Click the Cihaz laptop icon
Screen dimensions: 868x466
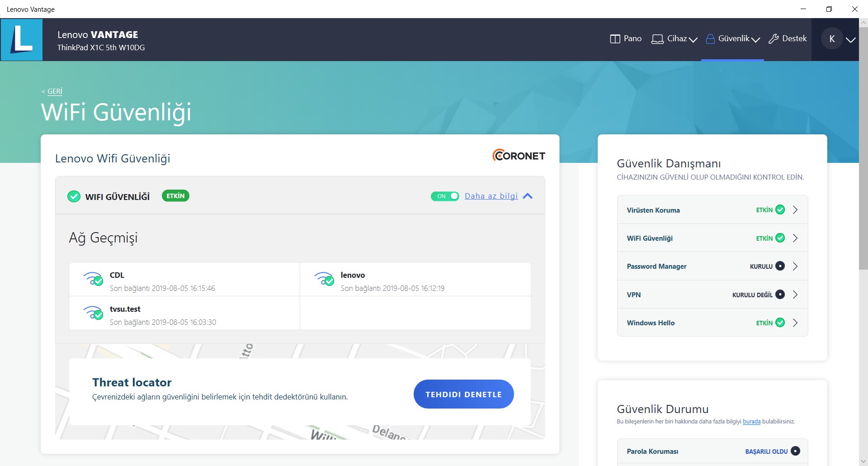[x=657, y=39]
